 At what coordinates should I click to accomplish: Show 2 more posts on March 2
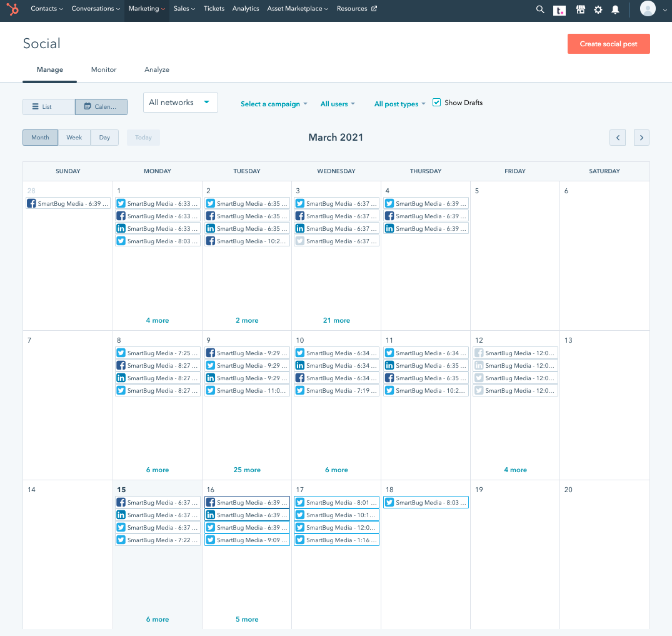point(247,320)
